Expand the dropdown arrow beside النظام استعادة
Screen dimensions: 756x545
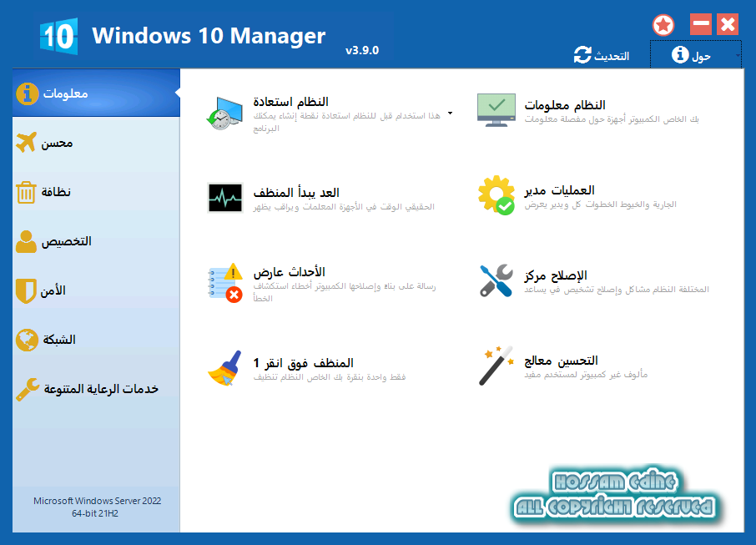click(450, 114)
